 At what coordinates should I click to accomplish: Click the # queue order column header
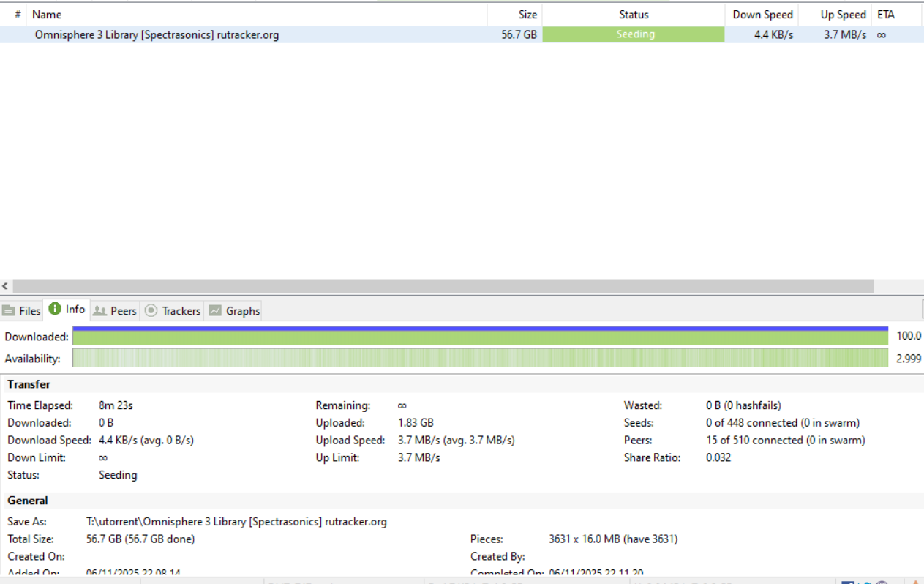pyautogui.click(x=18, y=15)
